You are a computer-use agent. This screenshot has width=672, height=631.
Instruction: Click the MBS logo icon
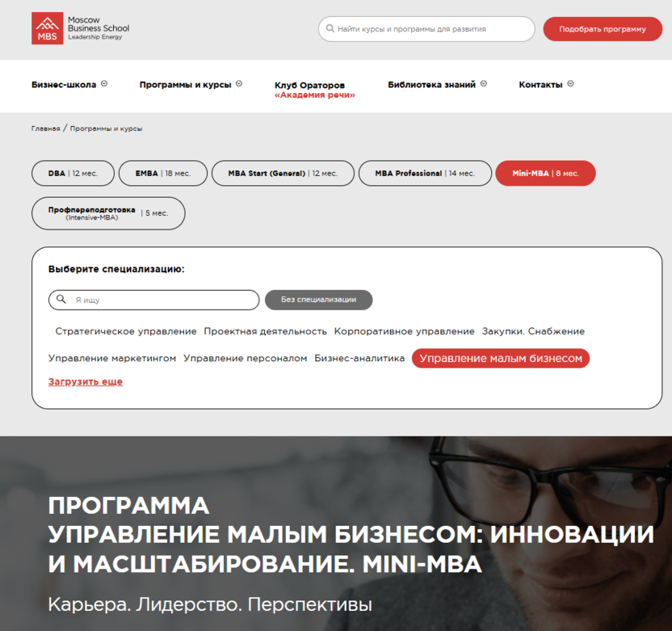click(47, 28)
